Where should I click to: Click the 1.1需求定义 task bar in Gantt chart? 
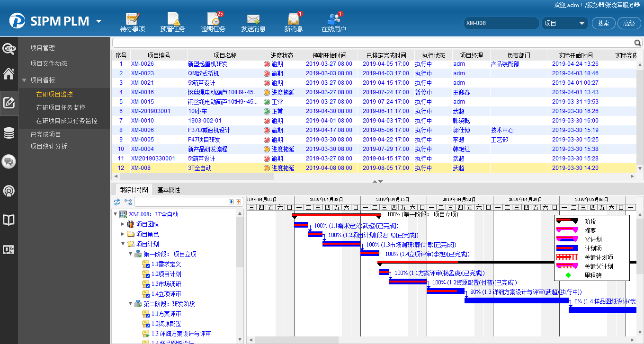tap(301, 225)
